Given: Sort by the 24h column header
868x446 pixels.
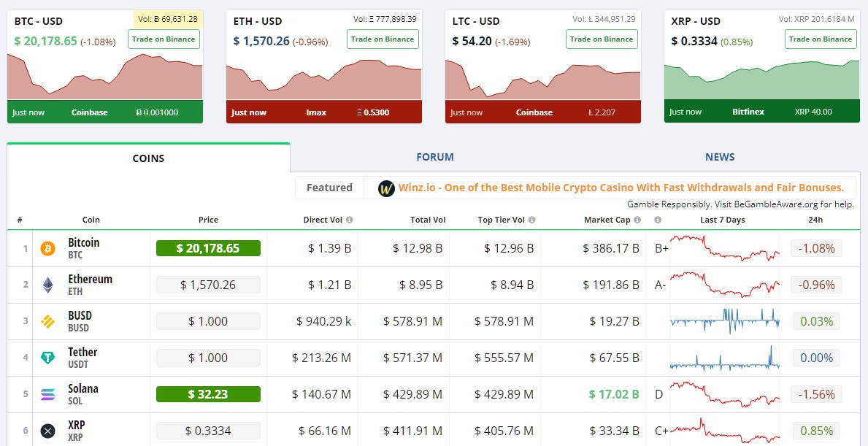Looking at the screenshot, I should click(x=815, y=220).
